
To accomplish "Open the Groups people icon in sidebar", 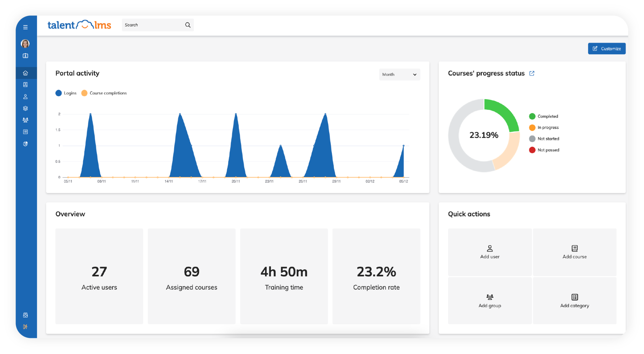I will click(25, 120).
